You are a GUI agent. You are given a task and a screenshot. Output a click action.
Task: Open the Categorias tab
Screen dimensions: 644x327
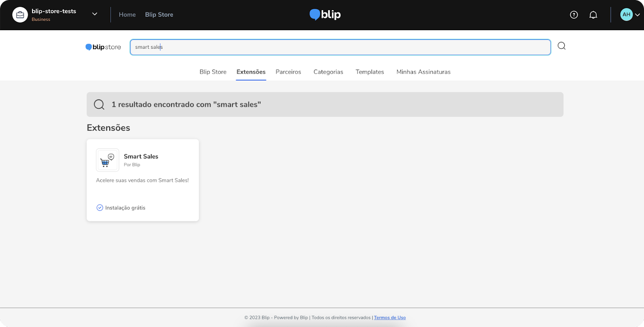(328, 72)
